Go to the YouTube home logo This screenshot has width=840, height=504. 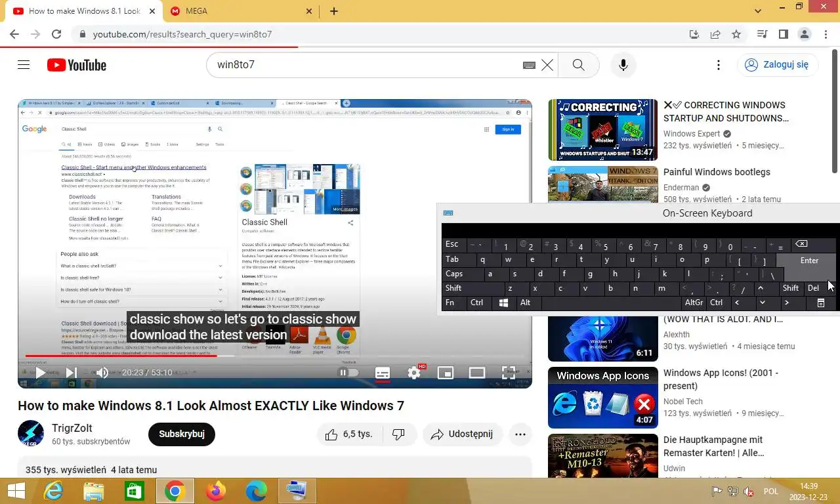tap(77, 65)
